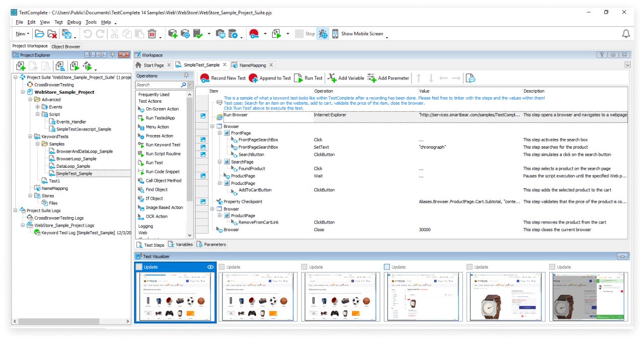Check the Update checkbox on the fifth visualizer frame
The height and width of the screenshot is (341, 644).
point(470,267)
